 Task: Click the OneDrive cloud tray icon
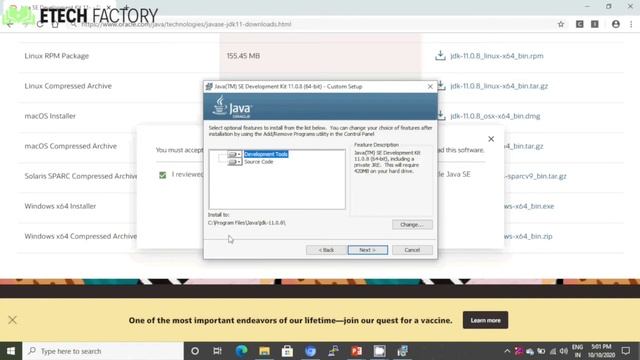[x=530, y=351]
